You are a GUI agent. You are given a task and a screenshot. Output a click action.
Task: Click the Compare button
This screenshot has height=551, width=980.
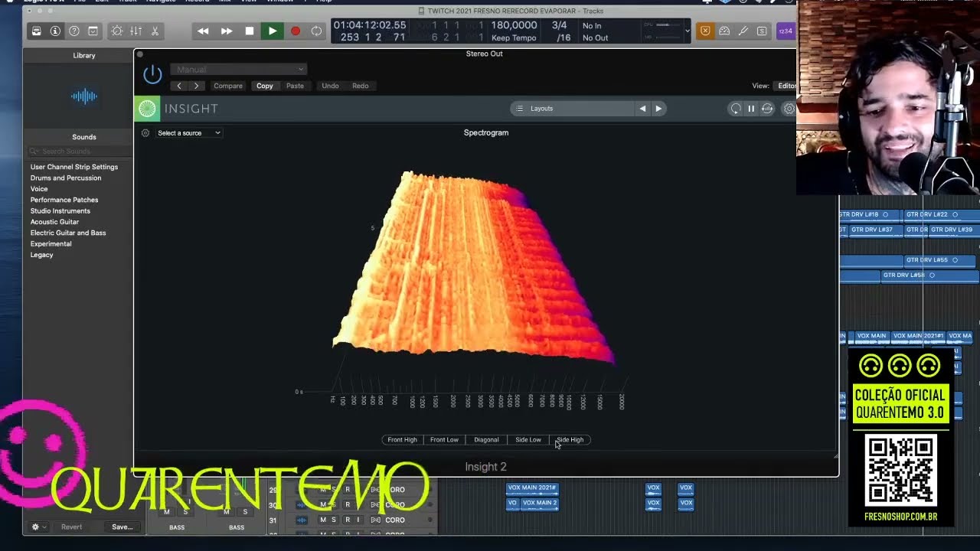228,86
